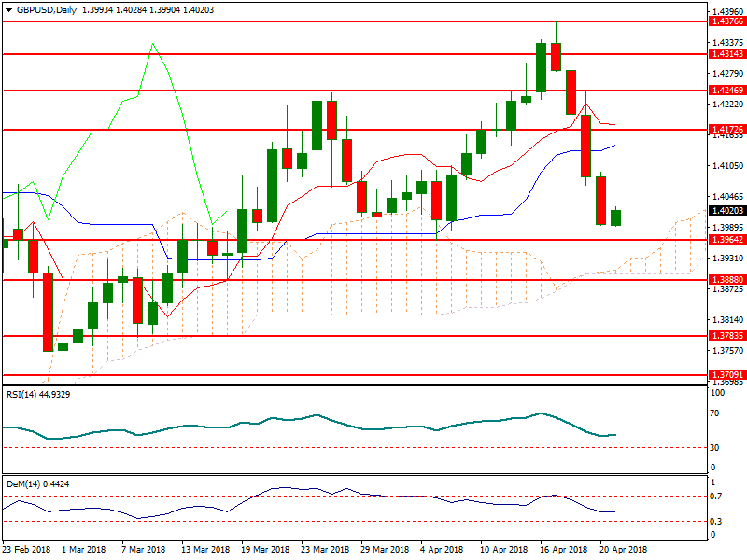Click the 1.41726 price level label
The image size is (747, 560).
point(726,129)
